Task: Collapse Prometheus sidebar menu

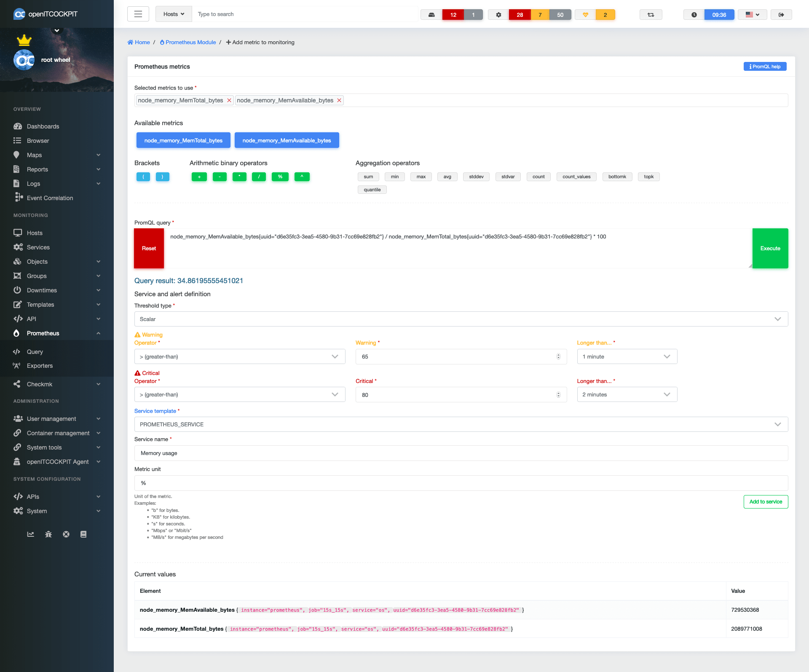Action: tap(57, 333)
